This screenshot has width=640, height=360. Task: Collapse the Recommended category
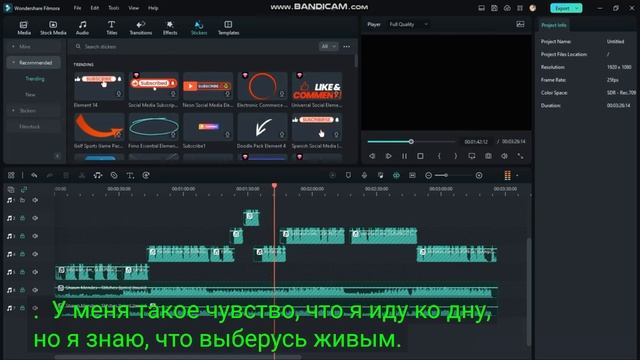(x=13, y=62)
